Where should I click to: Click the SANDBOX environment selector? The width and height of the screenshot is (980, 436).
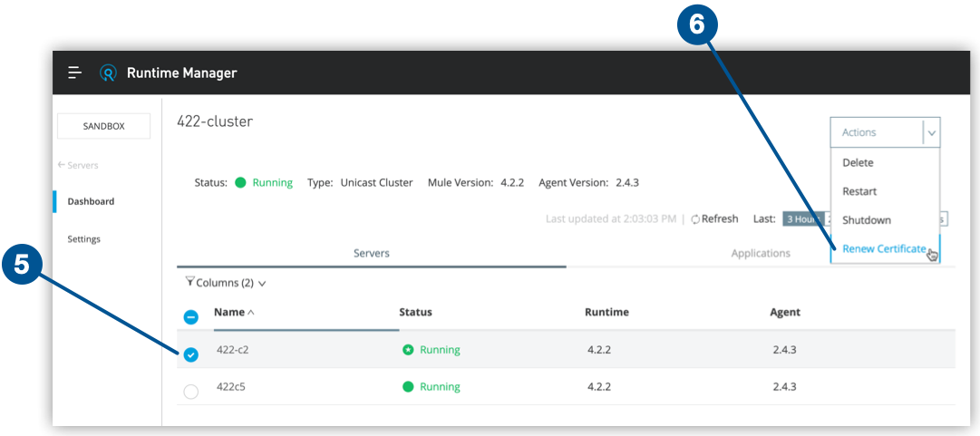(x=103, y=126)
